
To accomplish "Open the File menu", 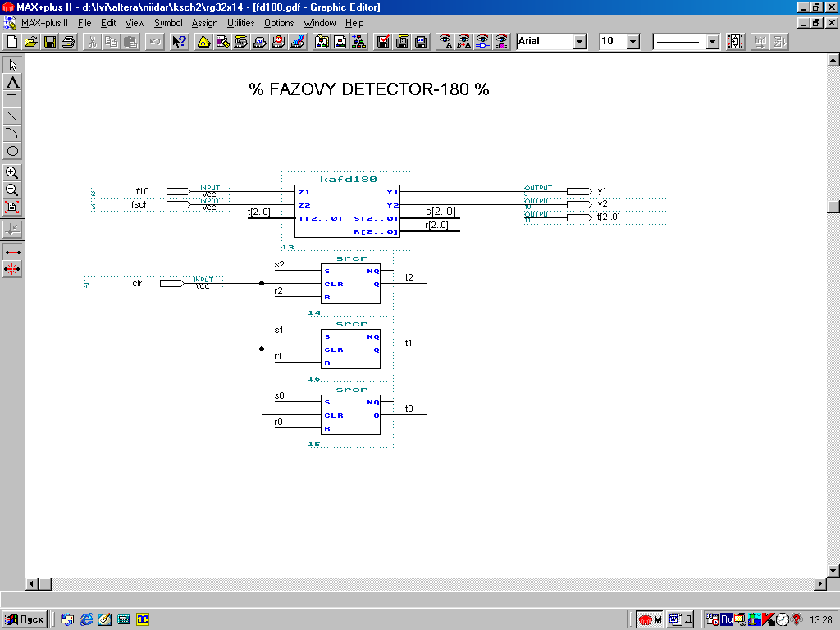I will pos(84,23).
